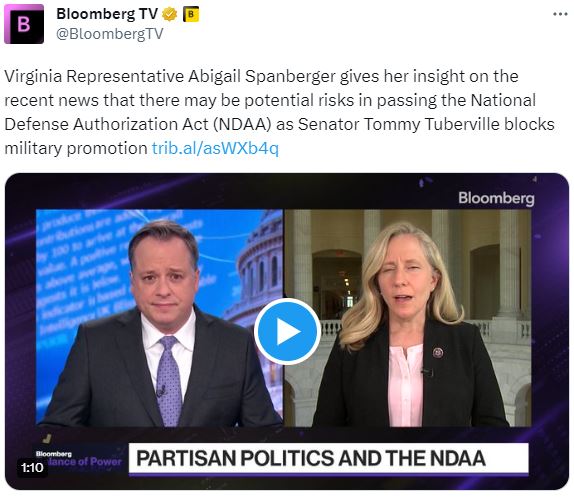Click the gold verified checkmark badge
This screenshot has width=574, height=497.
point(169,14)
